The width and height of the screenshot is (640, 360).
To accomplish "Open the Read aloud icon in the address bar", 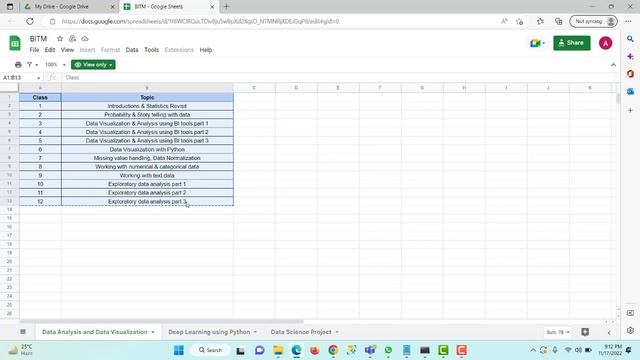I will (504, 21).
